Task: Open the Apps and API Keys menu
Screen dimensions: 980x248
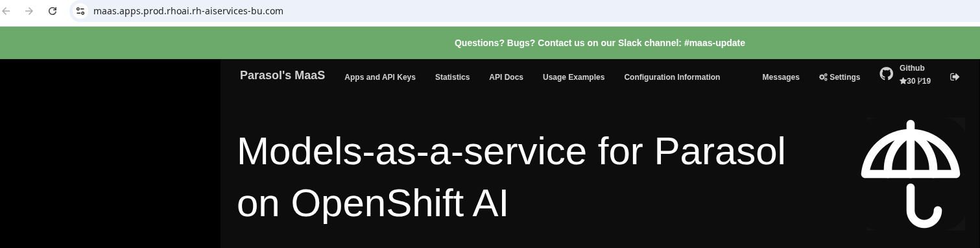Action: point(380,77)
